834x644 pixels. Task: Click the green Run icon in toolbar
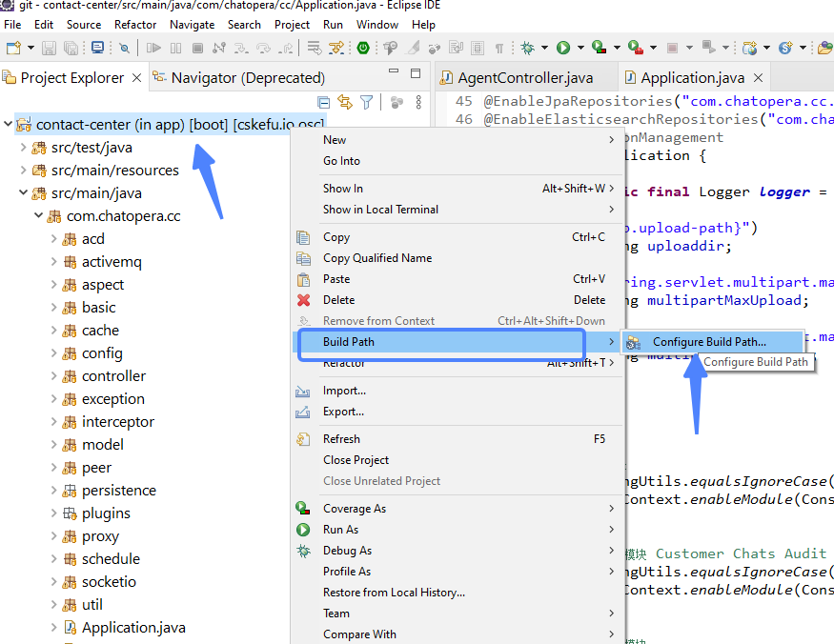pos(563,48)
